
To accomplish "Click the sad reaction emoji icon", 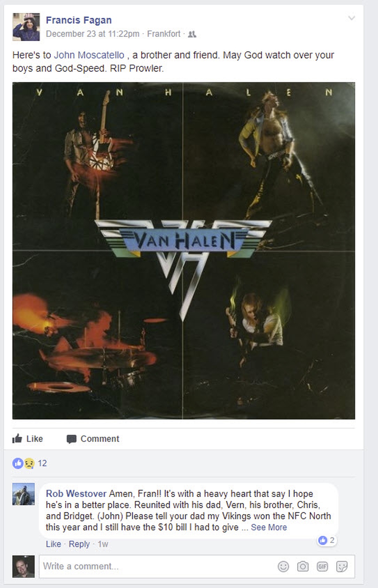I will (30, 463).
